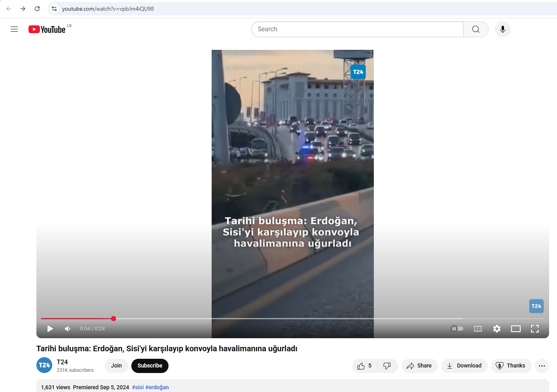Open more actions three-dot menu
557x392 pixels.
tap(542, 366)
